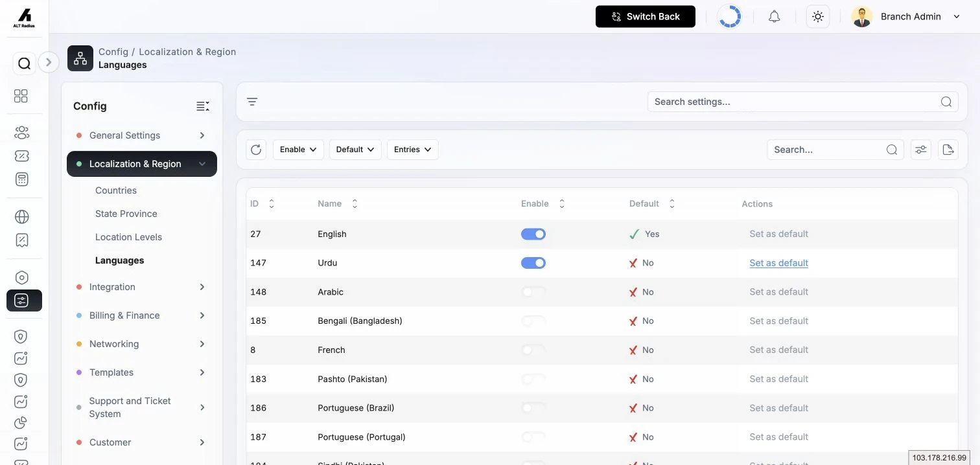Expand Support and Ticket System section
The image size is (980, 465).
pyautogui.click(x=142, y=407)
